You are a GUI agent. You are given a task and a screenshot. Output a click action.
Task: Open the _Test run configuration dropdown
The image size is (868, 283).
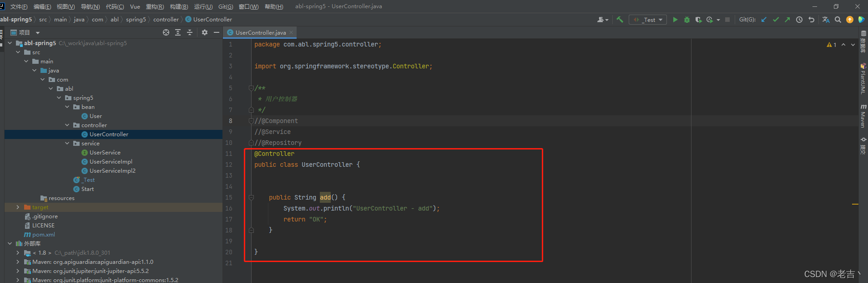648,20
